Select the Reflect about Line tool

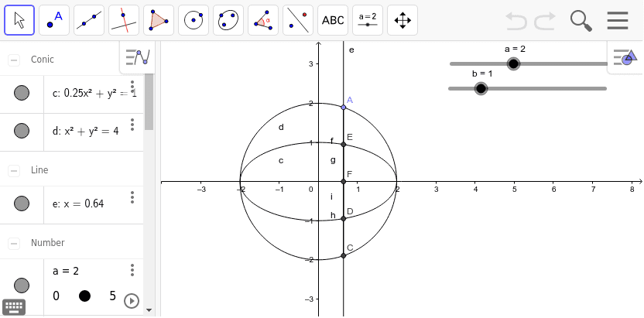tap(298, 20)
